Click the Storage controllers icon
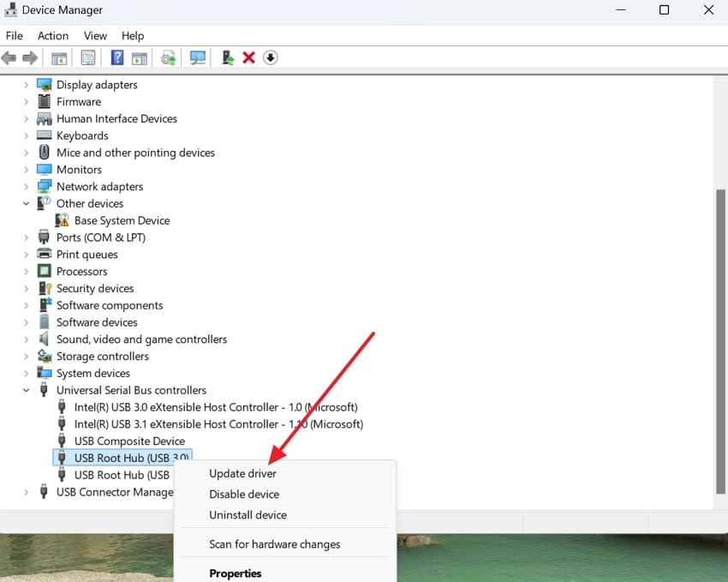 click(x=44, y=356)
